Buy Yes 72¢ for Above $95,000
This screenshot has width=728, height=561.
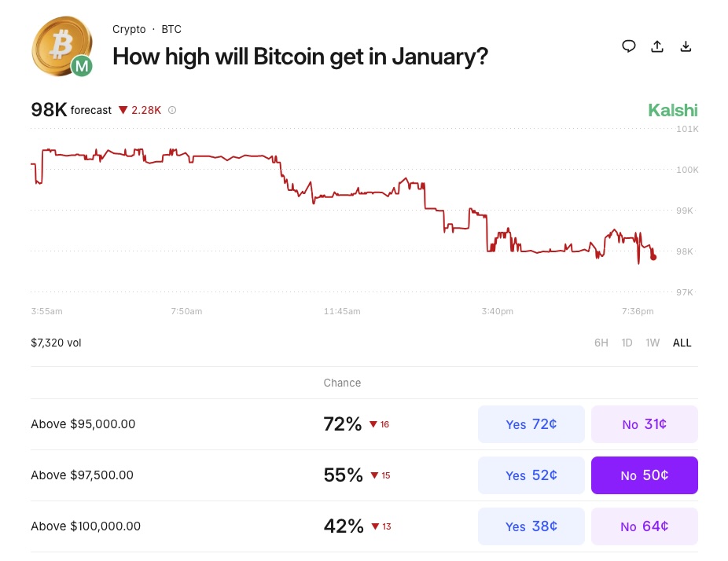tap(531, 424)
